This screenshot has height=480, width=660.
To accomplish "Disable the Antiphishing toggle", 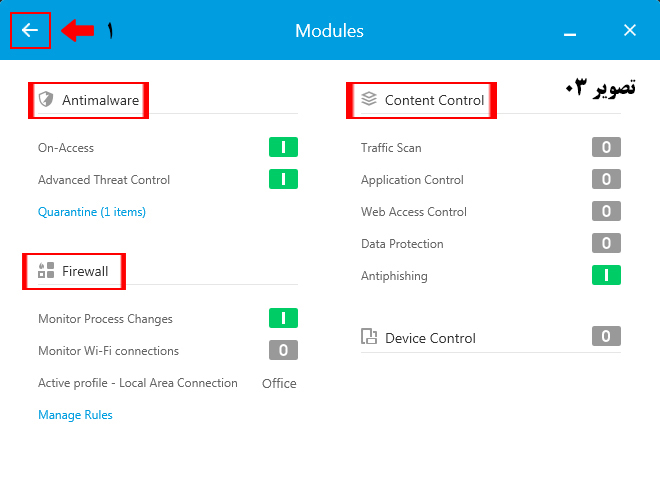I will click(606, 275).
